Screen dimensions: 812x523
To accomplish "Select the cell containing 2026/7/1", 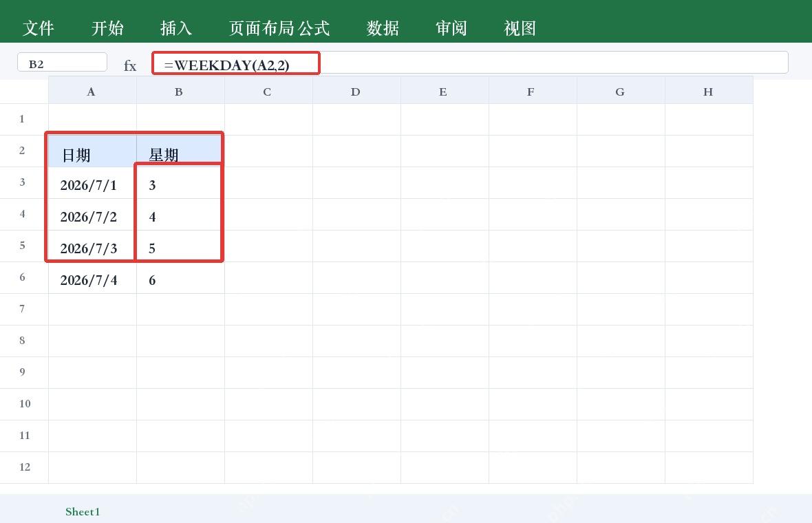I will tap(93, 183).
